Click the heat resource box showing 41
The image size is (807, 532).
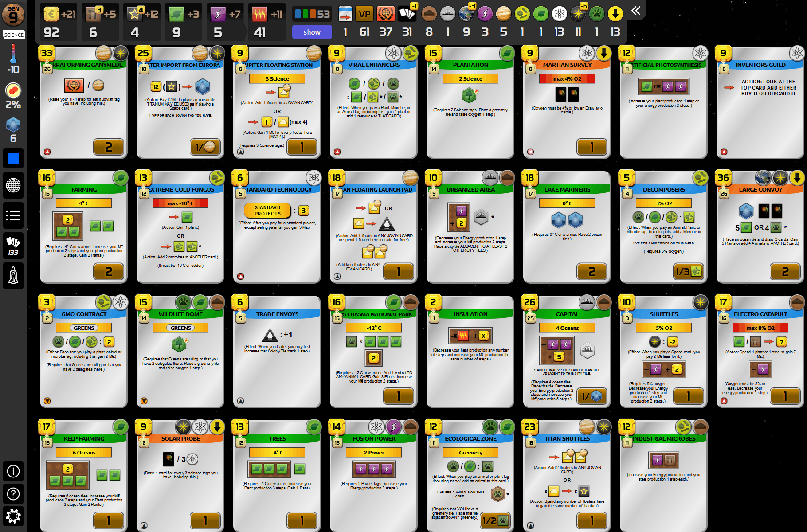tap(267, 22)
